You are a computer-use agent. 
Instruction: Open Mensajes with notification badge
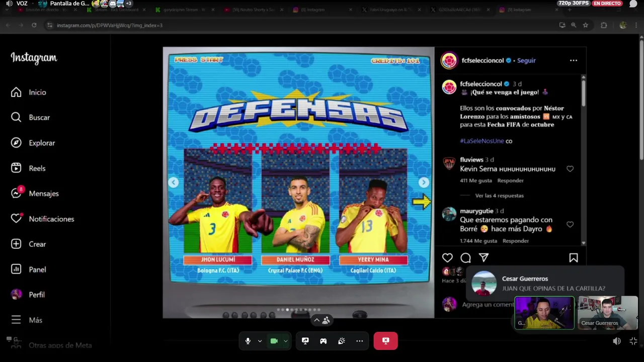tap(35, 194)
